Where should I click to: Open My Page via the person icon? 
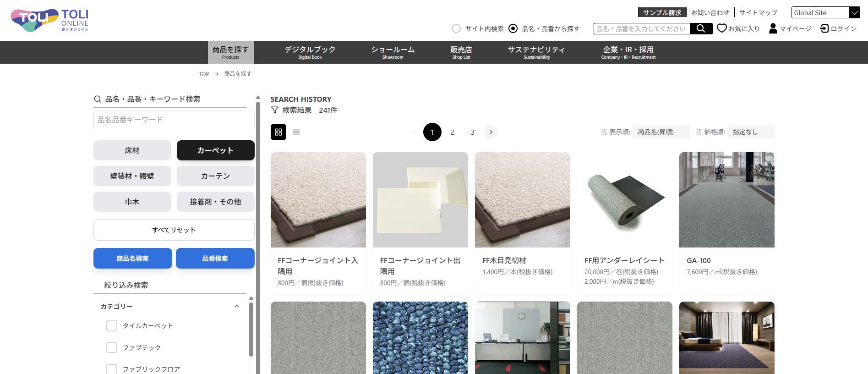coord(773,28)
